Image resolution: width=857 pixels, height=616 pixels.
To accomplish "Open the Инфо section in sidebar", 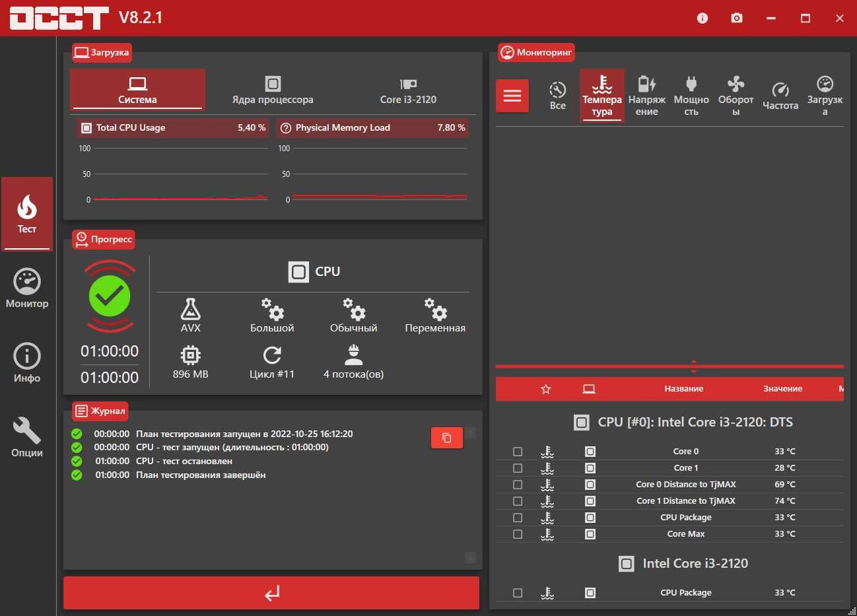I will [x=27, y=364].
